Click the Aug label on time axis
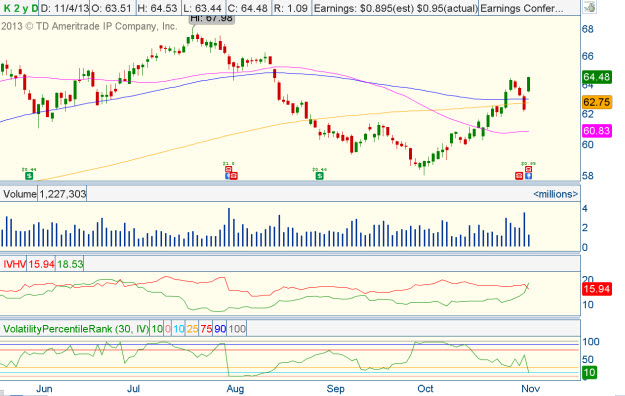 coord(235,388)
